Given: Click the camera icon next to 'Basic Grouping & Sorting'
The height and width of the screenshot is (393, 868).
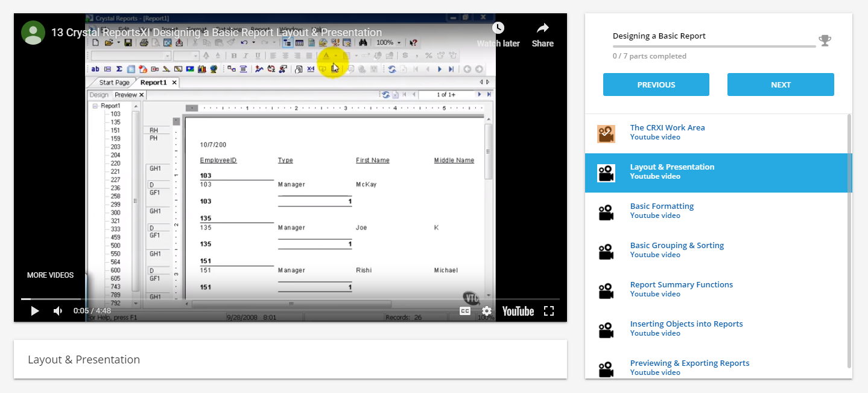Looking at the screenshot, I should point(606,252).
